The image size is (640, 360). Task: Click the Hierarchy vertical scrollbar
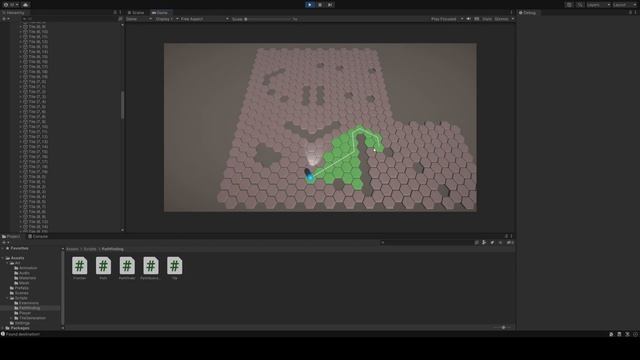(x=122, y=105)
